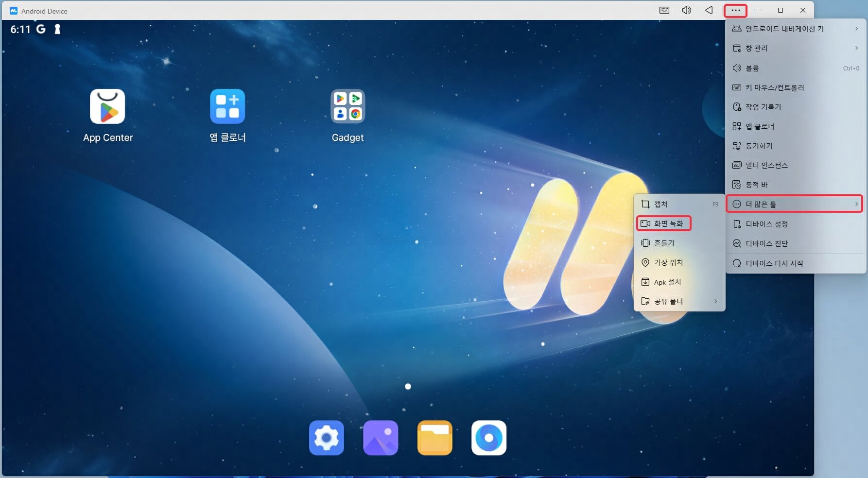This screenshot has height=478, width=868.
Task: Select 동기화기 menu item
Action: click(796, 146)
